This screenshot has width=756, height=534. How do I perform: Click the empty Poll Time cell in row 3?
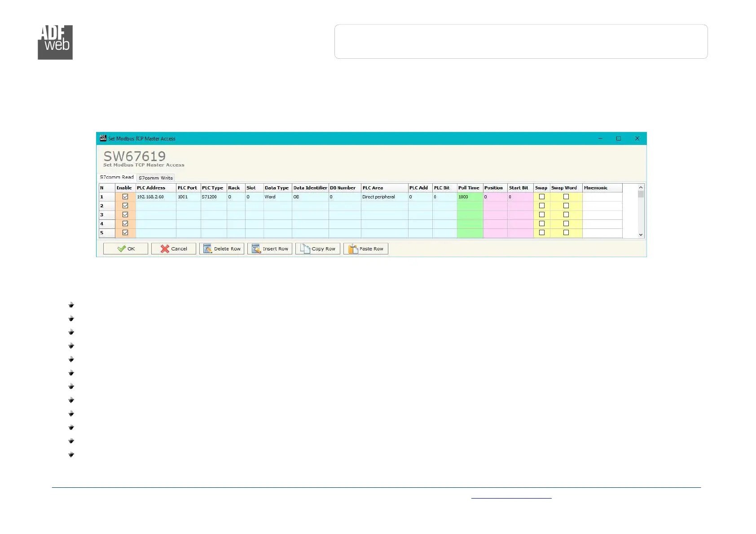pos(470,215)
